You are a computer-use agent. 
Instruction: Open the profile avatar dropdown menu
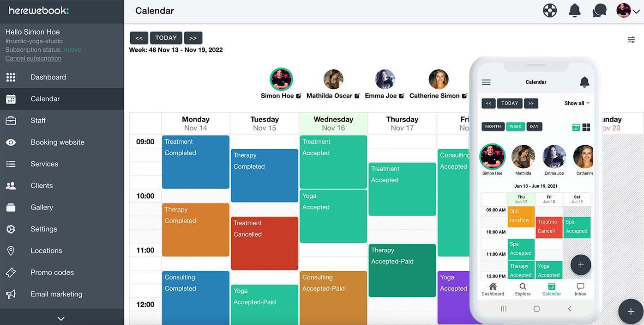[x=628, y=11]
